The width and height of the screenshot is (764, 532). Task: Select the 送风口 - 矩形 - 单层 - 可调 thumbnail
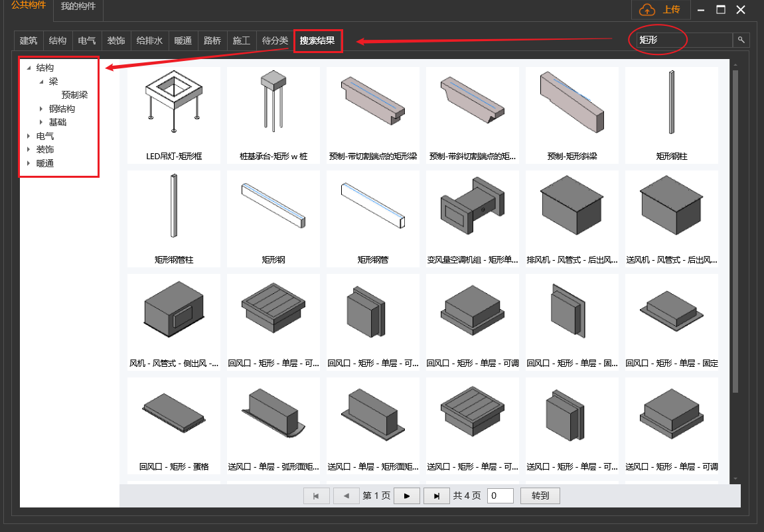click(672, 425)
